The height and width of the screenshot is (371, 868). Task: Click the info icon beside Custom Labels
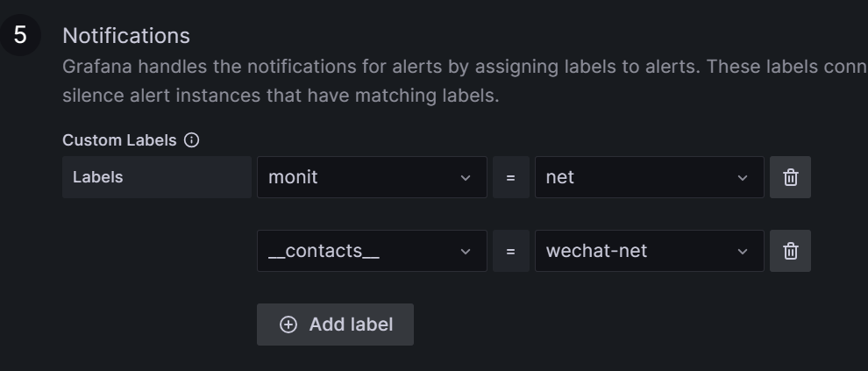coord(192,140)
